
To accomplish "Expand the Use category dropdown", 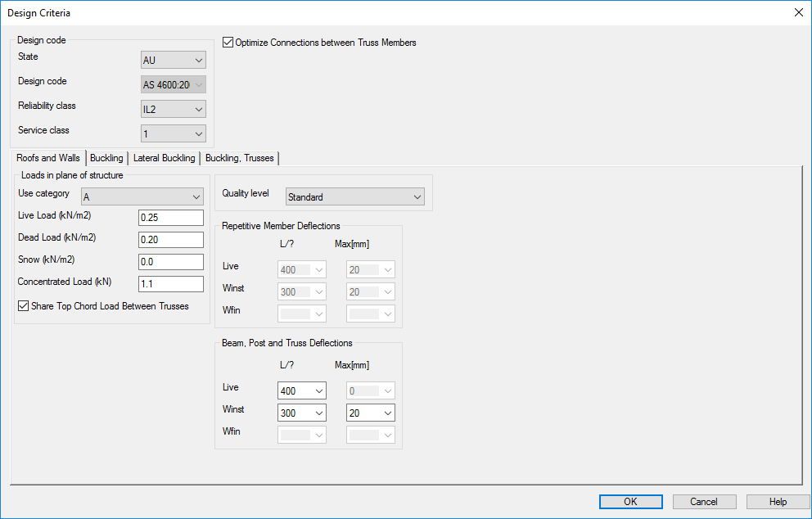I will point(142,196).
